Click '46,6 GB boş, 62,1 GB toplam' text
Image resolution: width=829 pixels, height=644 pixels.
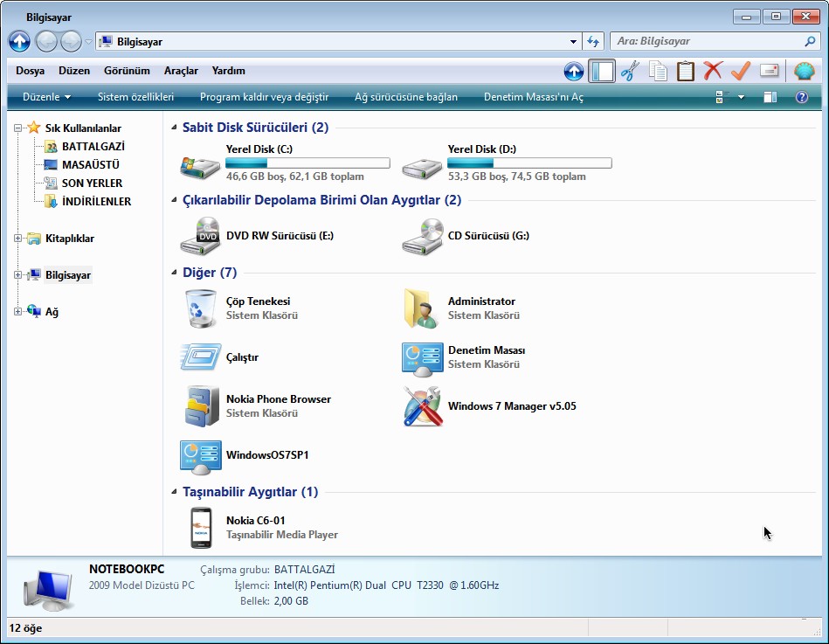[295, 177]
